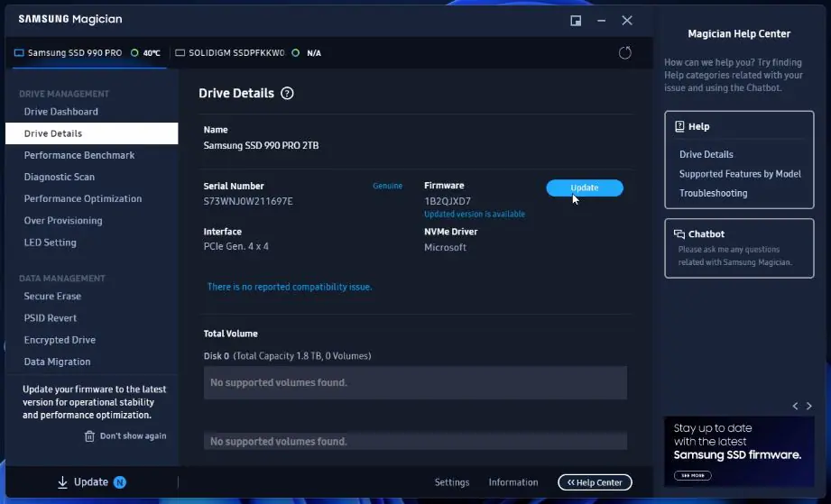Click the Disk 0 total capacity line
This screenshot has width=831, height=504.
click(x=287, y=356)
